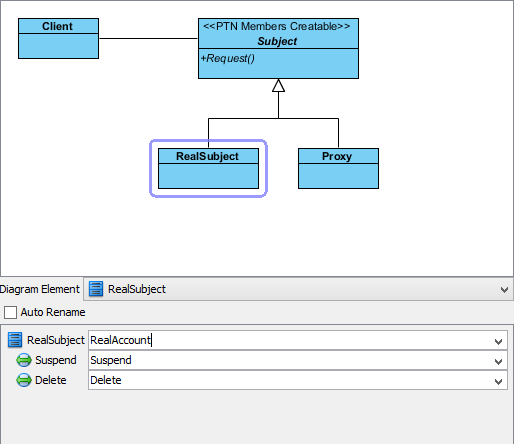The image size is (514, 444).
Task: Select the Client class in the diagram
Action: point(58,39)
